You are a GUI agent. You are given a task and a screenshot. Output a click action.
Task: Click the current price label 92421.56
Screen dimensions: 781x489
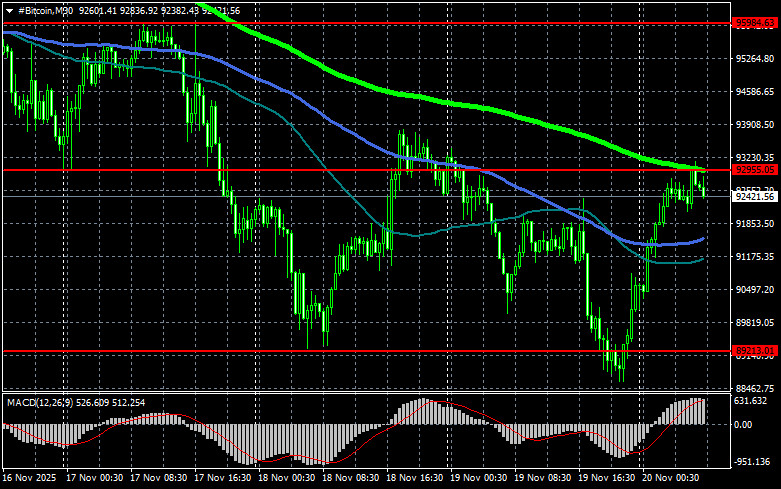pos(755,197)
